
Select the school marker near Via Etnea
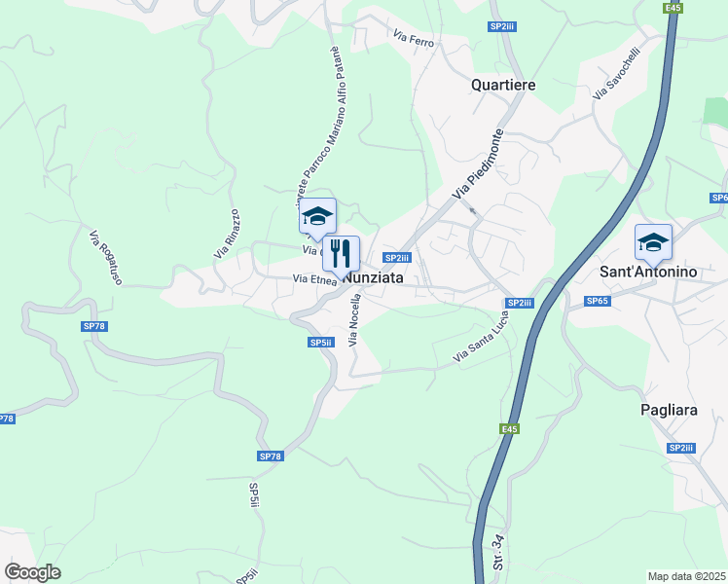click(317, 216)
